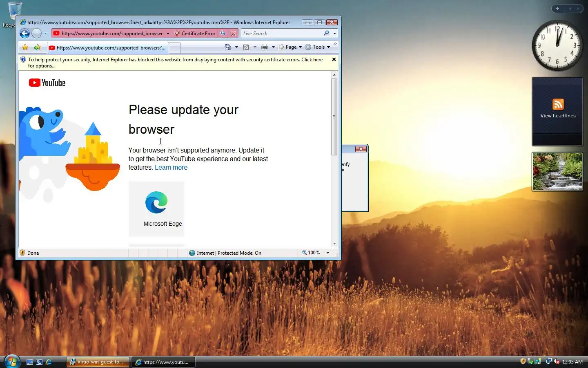The image size is (588, 368).
Task: Click the Live Search input box
Action: (282, 34)
